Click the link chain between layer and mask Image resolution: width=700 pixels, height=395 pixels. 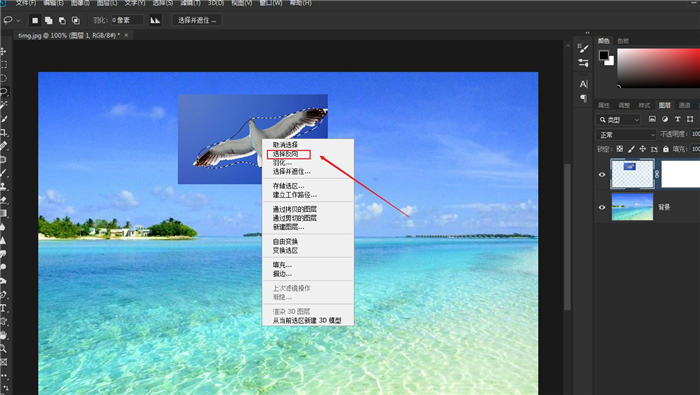(x=657, y=174)
